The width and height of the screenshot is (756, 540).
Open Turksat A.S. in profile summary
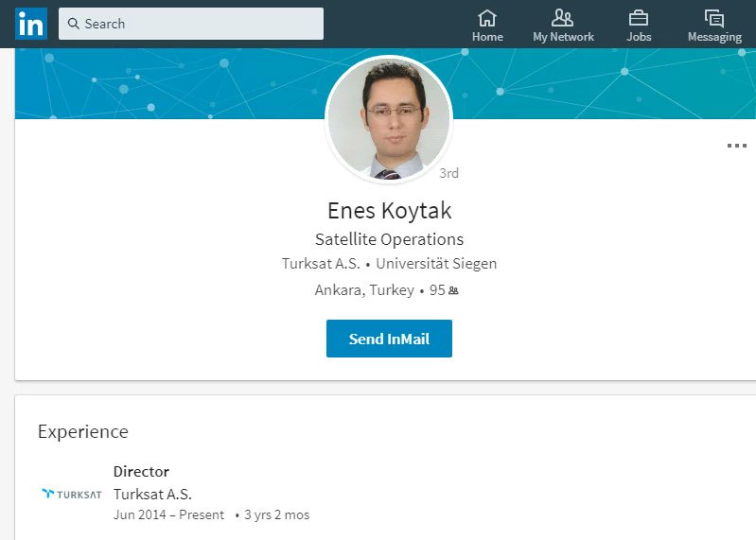pyautogui.click(x=321, y=264)
